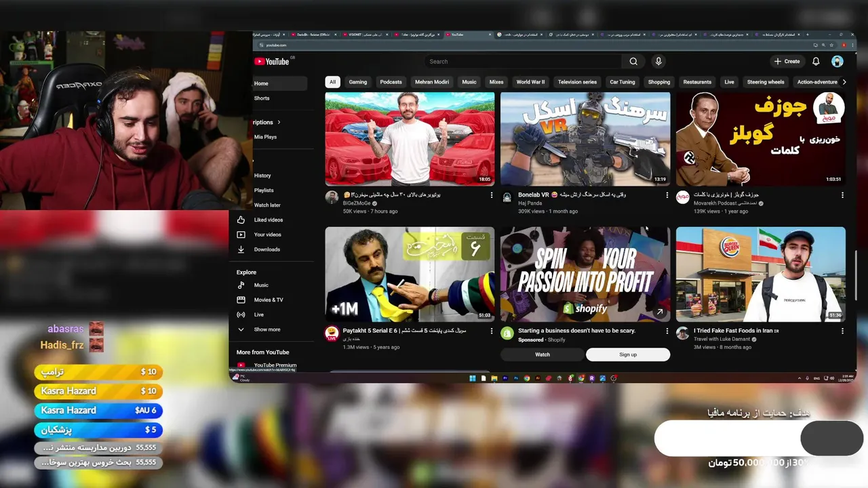This screenshot has height=488, width=868.
Task: Open 'I Tried Fake Fast Foods in Iran' title
Action: [x=736, y=331]
